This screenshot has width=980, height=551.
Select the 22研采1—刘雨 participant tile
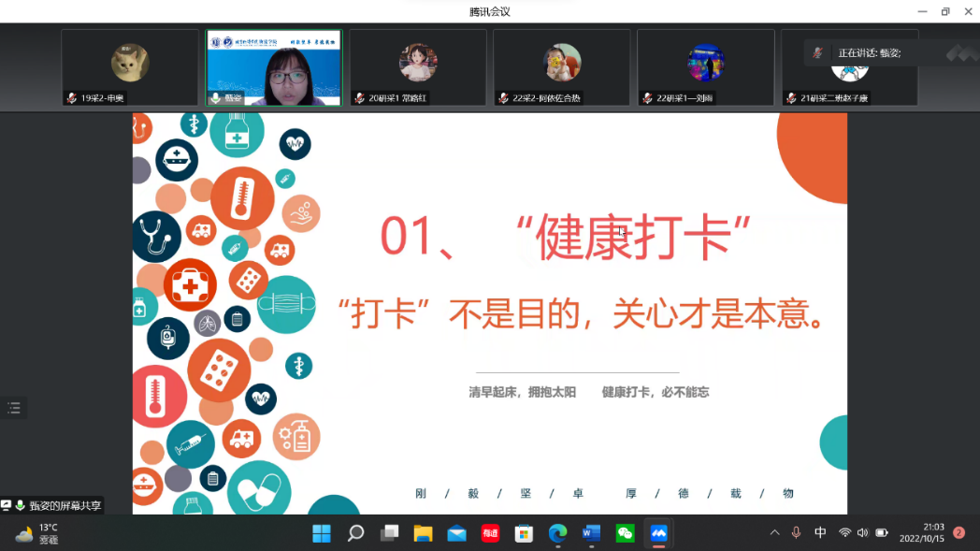[706, 67]
